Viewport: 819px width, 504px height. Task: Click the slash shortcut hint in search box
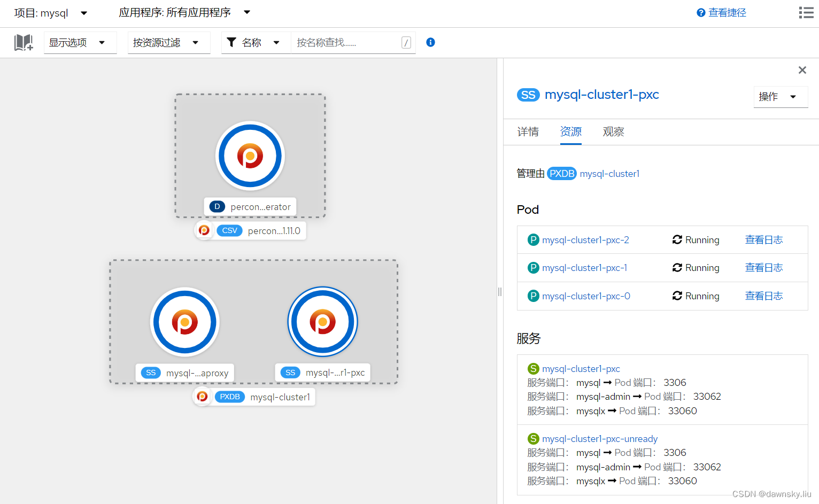pos(406,43)
